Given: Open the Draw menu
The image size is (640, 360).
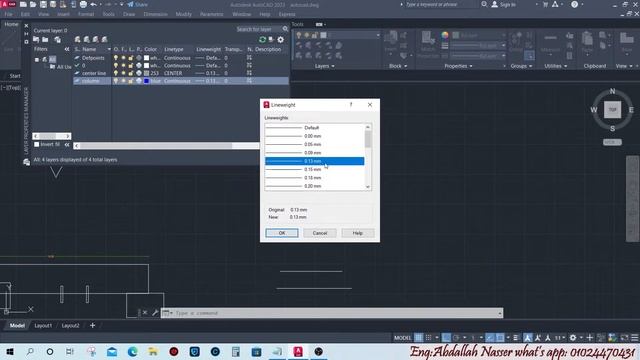Looking at the screenshot, I should [129, 14].
